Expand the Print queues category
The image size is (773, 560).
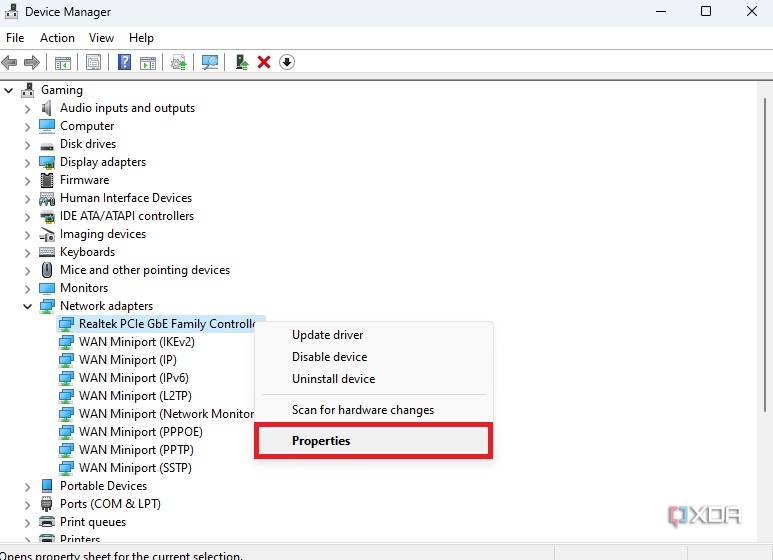pyautogui.click(x=28, y=523)
